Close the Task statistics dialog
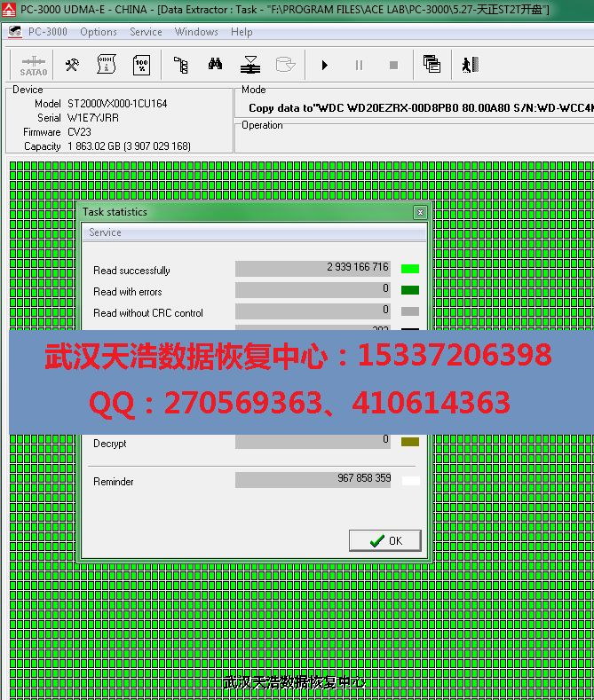Screen dimensions: 594x700 420,213
